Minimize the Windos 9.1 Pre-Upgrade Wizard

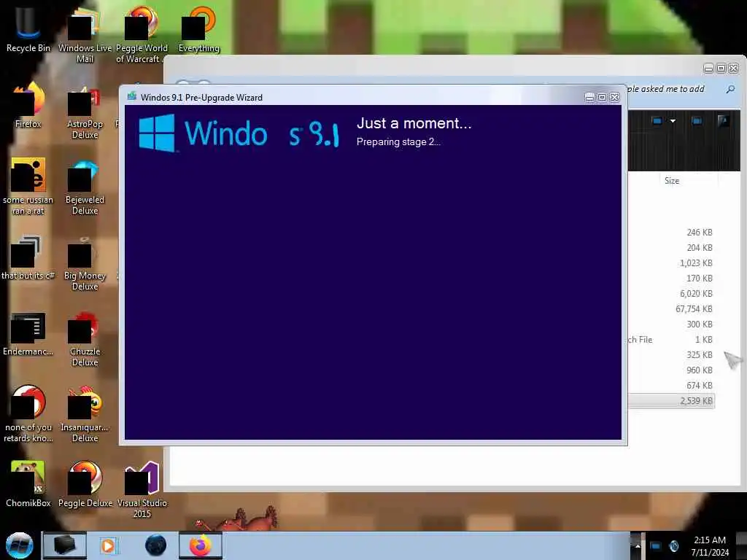tap(589, 97)
